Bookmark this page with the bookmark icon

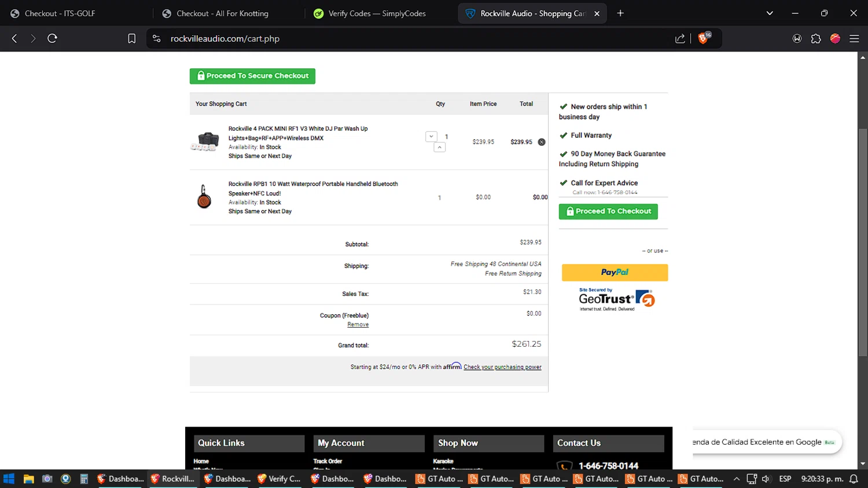coord(132,39)
